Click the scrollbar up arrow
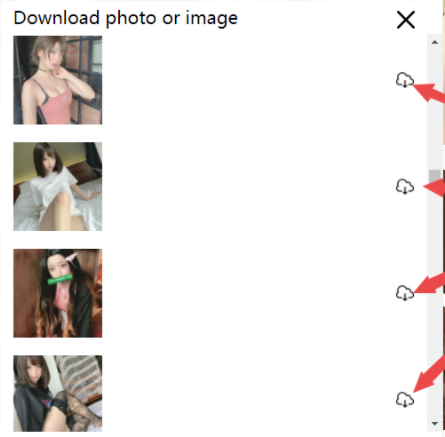 tap(434, 42)
